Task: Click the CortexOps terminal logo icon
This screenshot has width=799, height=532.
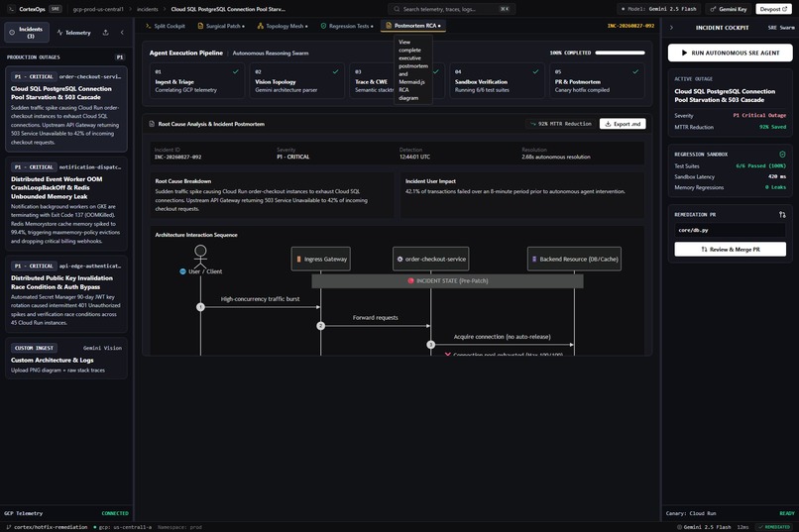Action: pyautogui.click(x=11, y=9)
